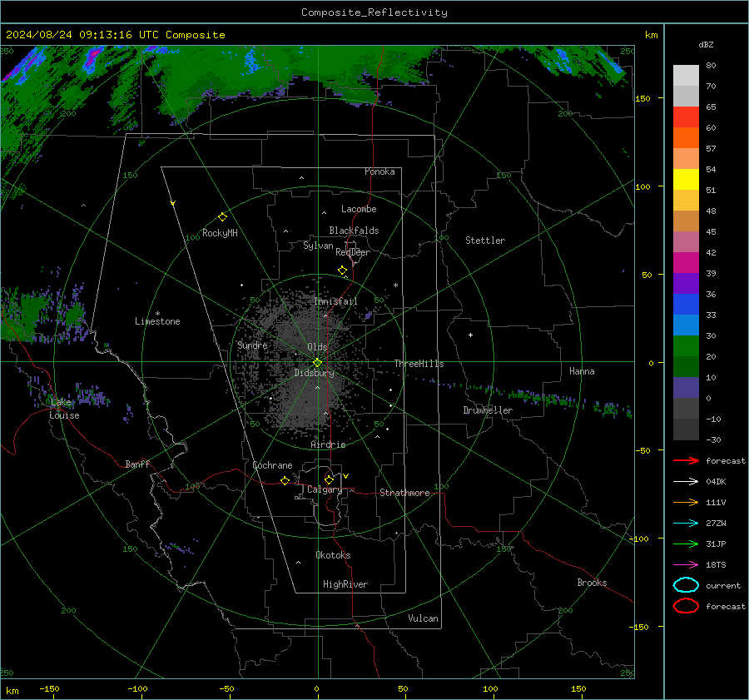Click the Brooks city label
749x700 pixels.
tap(592, 583)
